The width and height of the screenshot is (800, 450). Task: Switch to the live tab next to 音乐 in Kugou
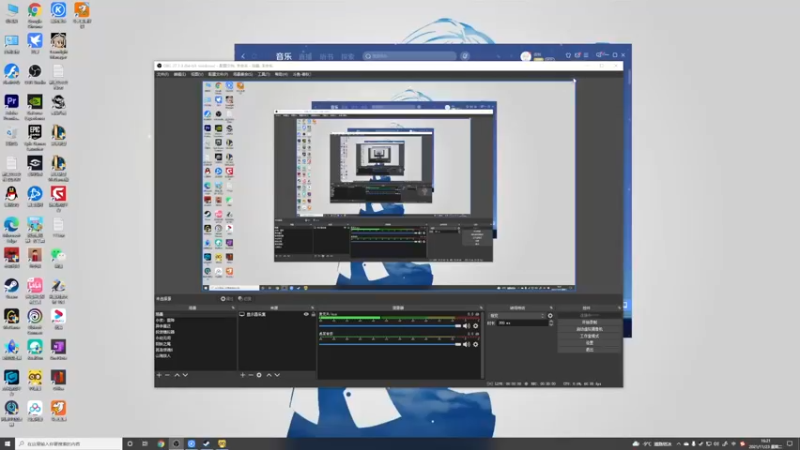coord(305,56)
